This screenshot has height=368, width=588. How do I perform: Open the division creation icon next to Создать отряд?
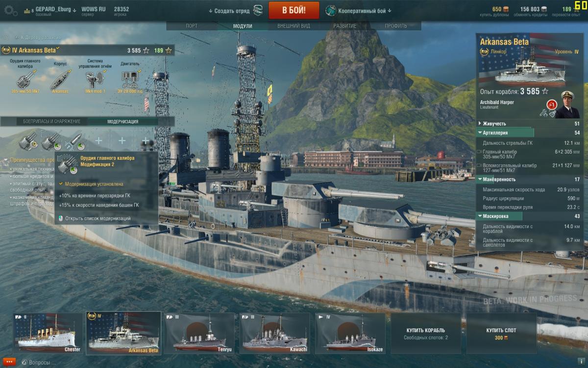coord(258,10)
